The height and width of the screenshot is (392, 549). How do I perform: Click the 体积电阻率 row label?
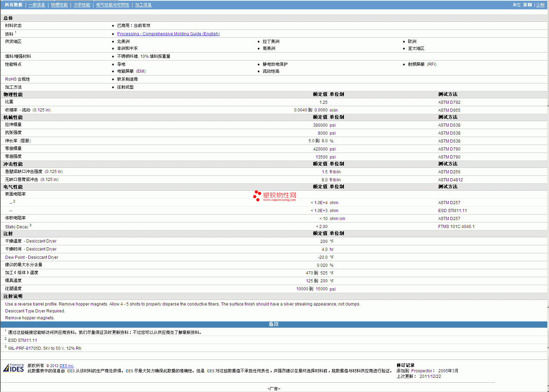15,218
